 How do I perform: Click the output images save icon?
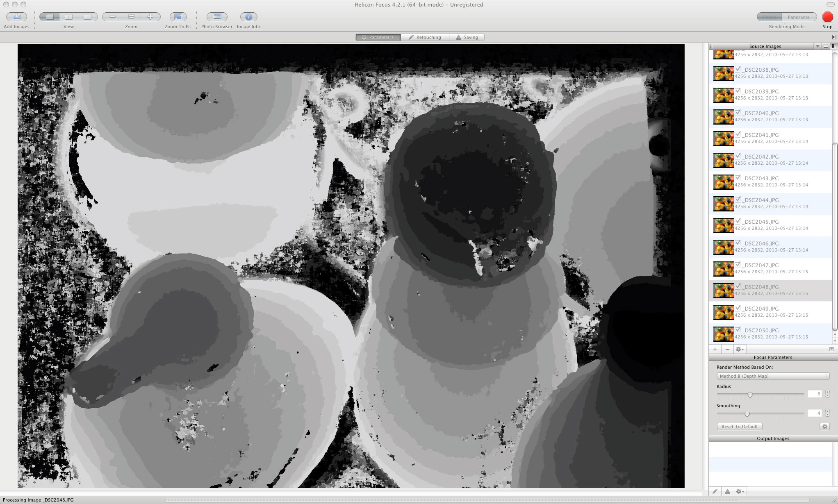pos(727,491)
